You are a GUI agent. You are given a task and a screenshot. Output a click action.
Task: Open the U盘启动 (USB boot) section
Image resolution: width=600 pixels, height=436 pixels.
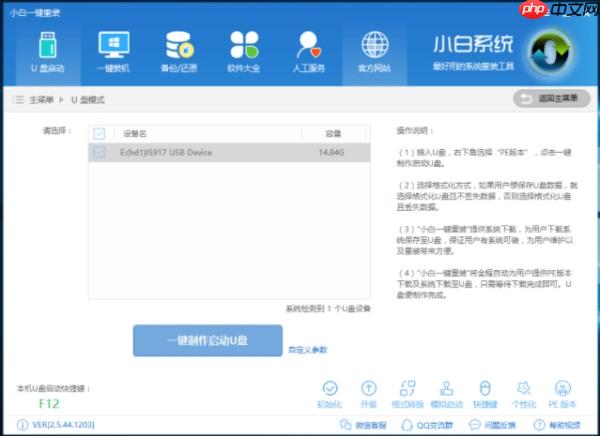pos(48,52)
